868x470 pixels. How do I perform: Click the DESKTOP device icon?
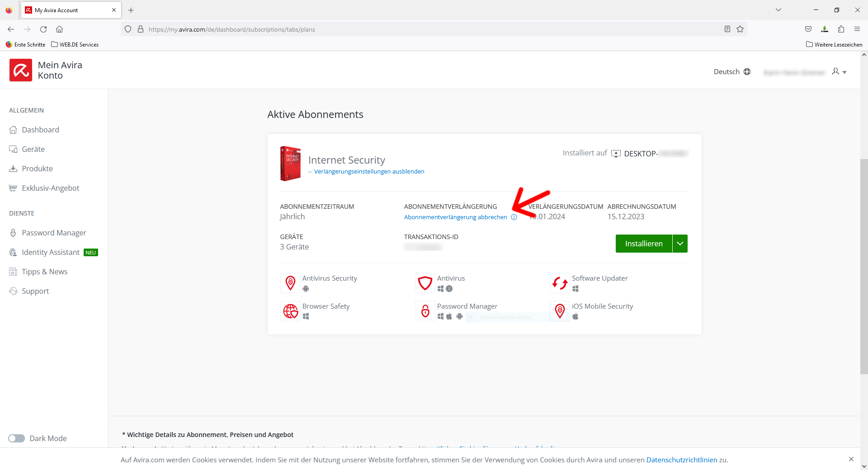616,154
